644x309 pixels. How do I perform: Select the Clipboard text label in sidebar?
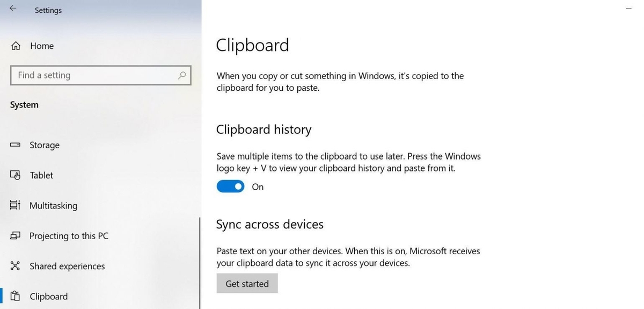(x=49, y=296)
